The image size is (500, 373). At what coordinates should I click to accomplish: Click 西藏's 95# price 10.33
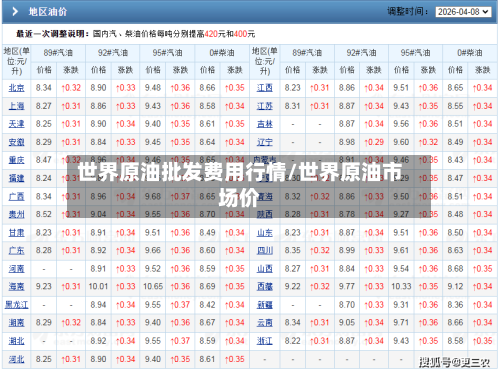[x=401, y=287]
